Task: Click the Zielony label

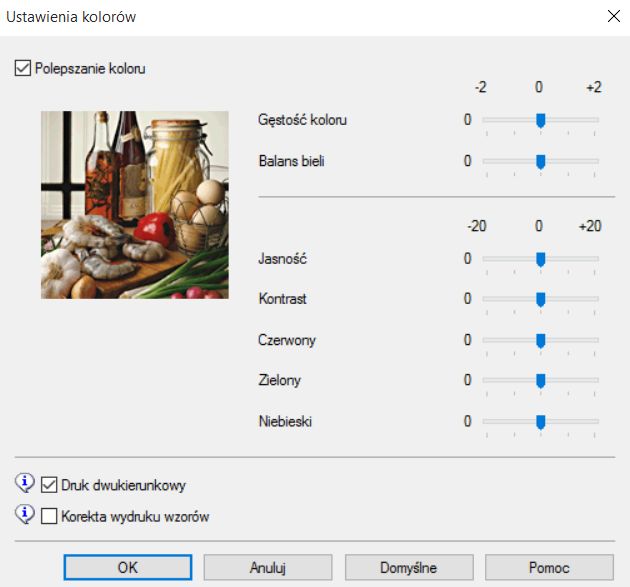Action: (280, 380)
